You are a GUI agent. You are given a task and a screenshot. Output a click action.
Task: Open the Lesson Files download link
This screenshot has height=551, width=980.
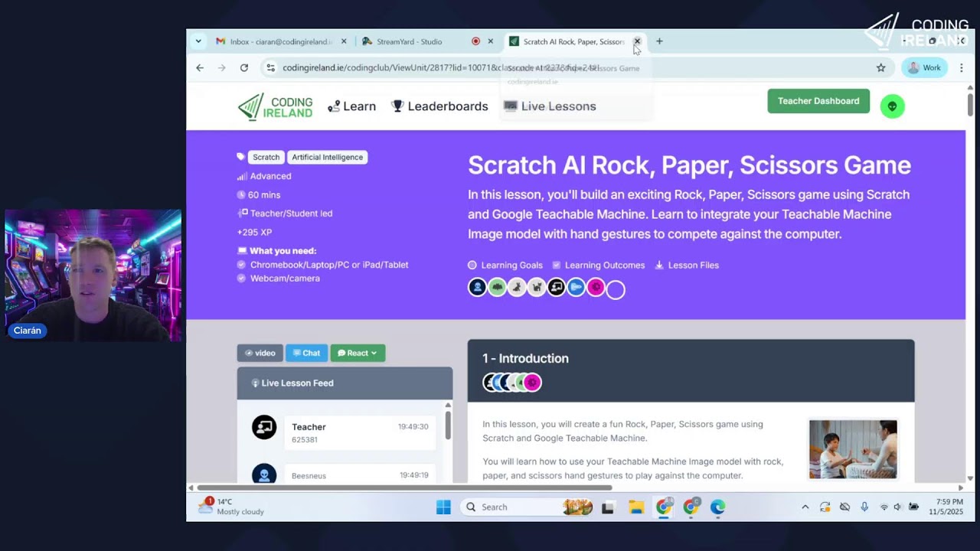687,266
